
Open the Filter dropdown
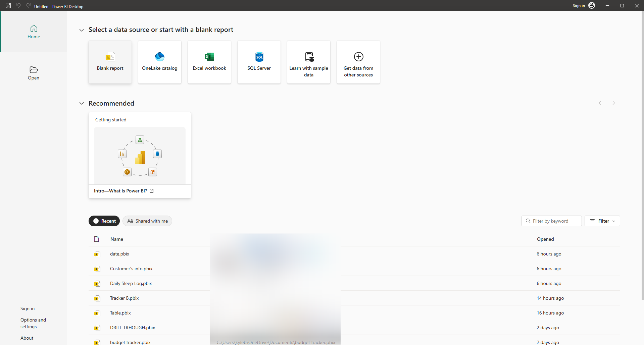[602, 221]
